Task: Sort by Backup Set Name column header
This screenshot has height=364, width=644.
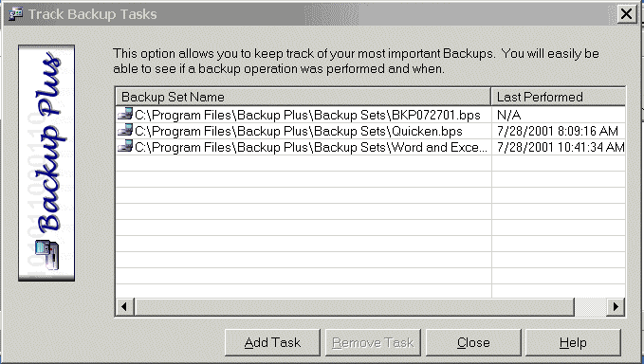Action: coord(304,97)
